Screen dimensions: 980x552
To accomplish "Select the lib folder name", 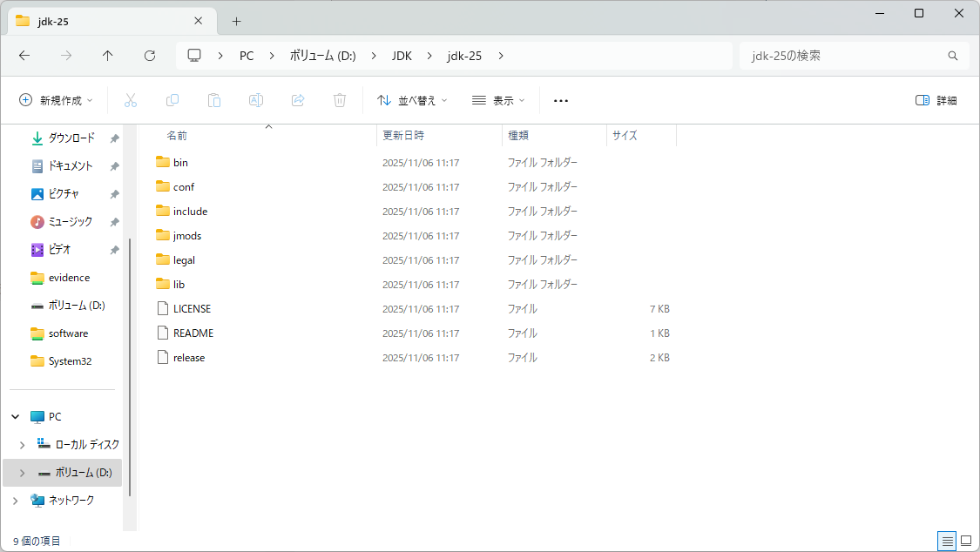I will pos(179,284).
